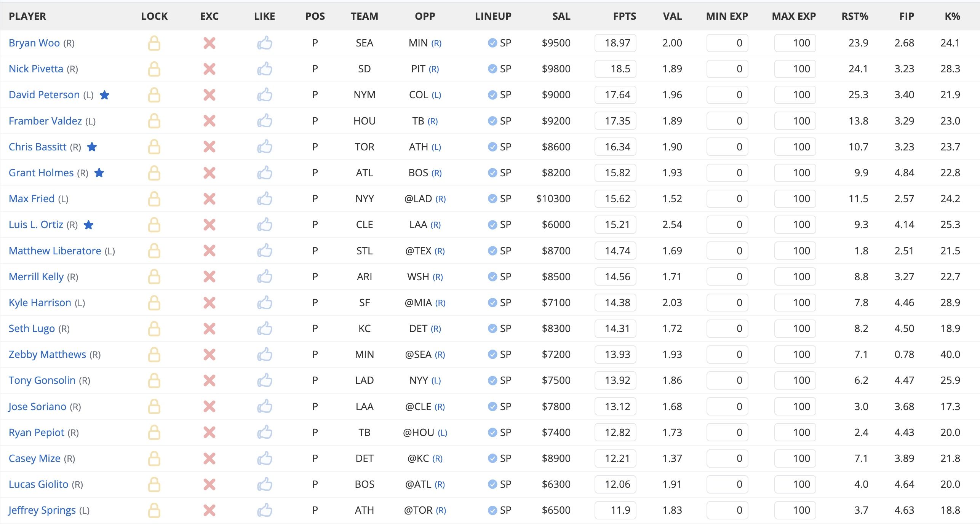The width and height of the screenshot is (980, 524).
Task: Click Zebby Matthews K% value 40.0
Action: 950,355
